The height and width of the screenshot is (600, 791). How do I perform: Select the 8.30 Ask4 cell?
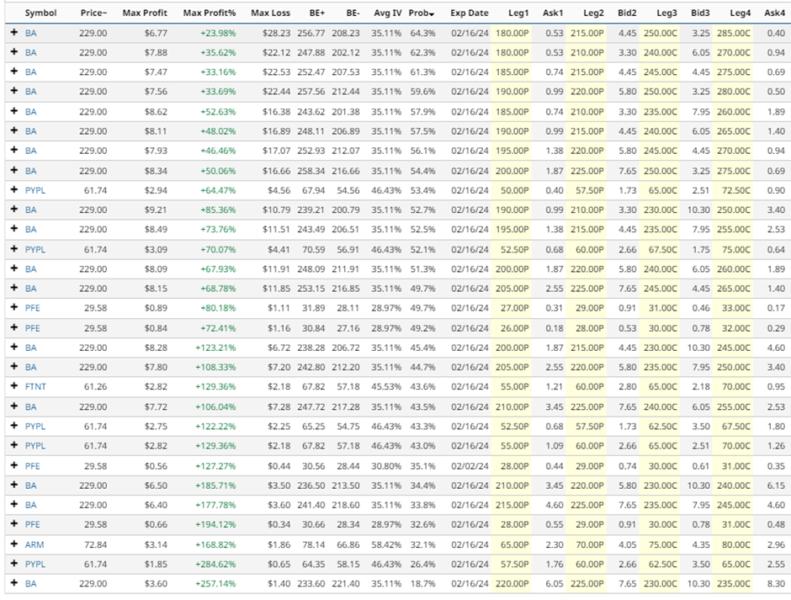(776, 583)
